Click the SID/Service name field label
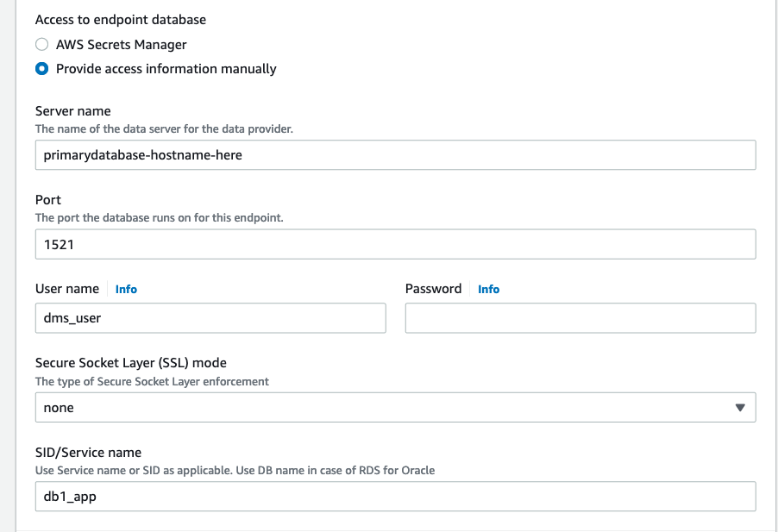Screen dimensions: 778x532 point(88,453)
